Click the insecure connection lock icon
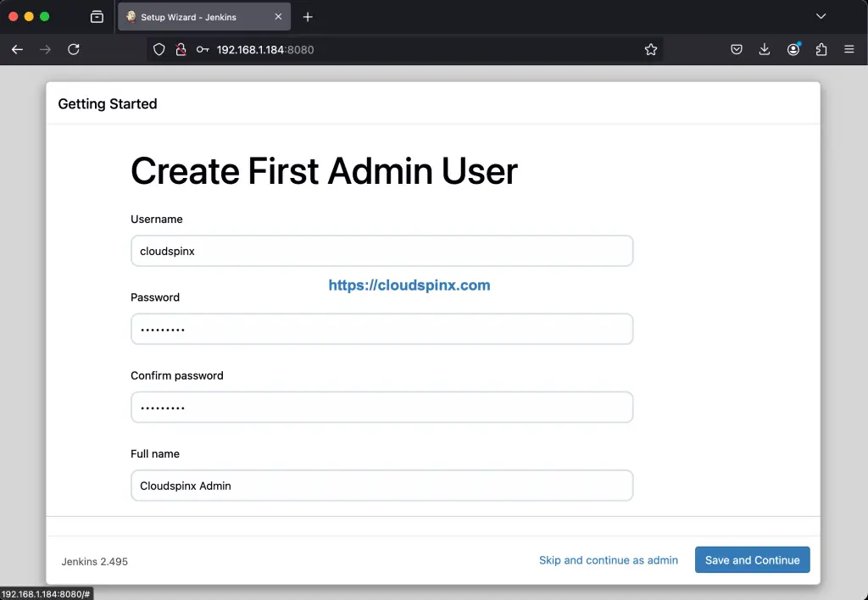868x600 pixels. (180, 49)
